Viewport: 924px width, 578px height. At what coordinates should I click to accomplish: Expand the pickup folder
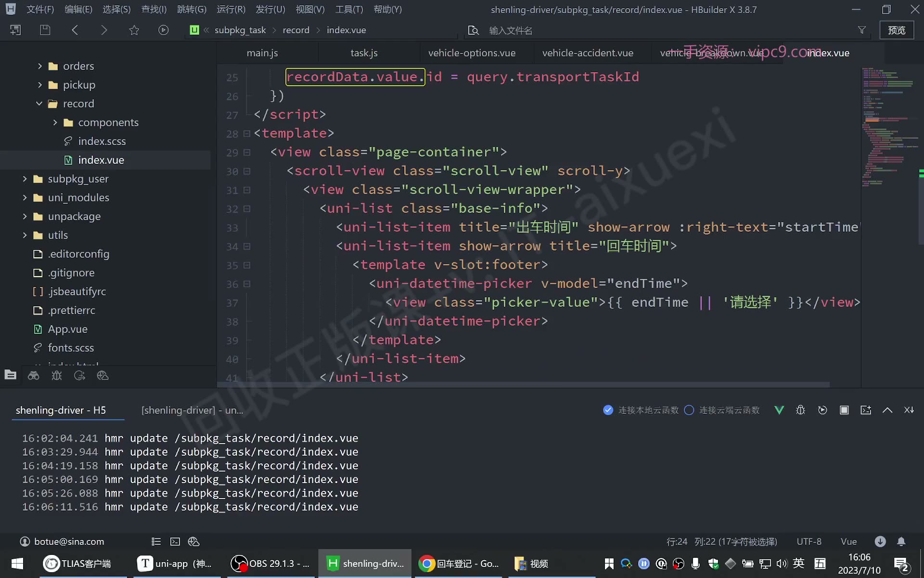coord(40,85)
